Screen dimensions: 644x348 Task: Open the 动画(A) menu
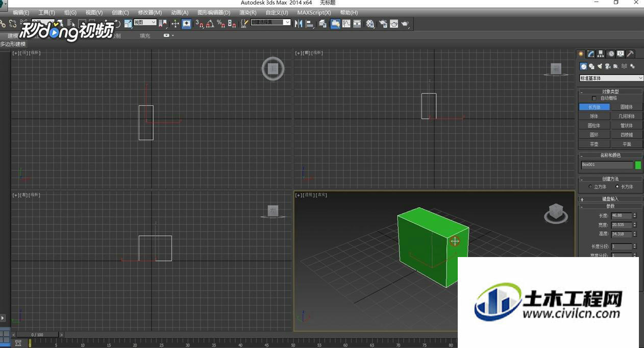[x=180, y=12]
